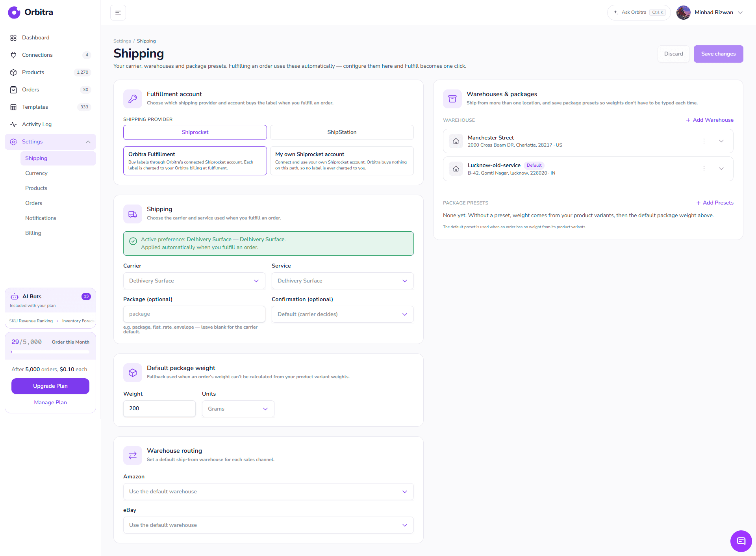Open Connections in the sidebar
756x556 pixels.
[50, 55]
